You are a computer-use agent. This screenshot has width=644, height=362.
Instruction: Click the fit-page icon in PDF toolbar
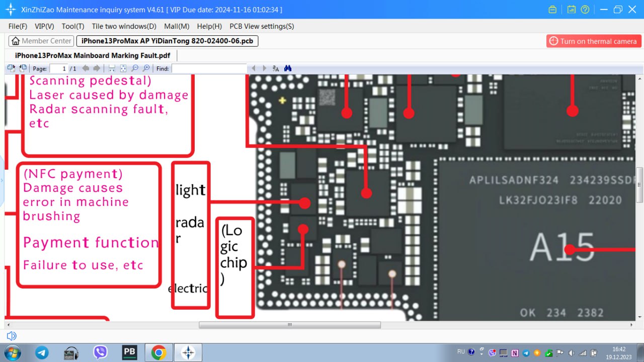tap(123, 68)
